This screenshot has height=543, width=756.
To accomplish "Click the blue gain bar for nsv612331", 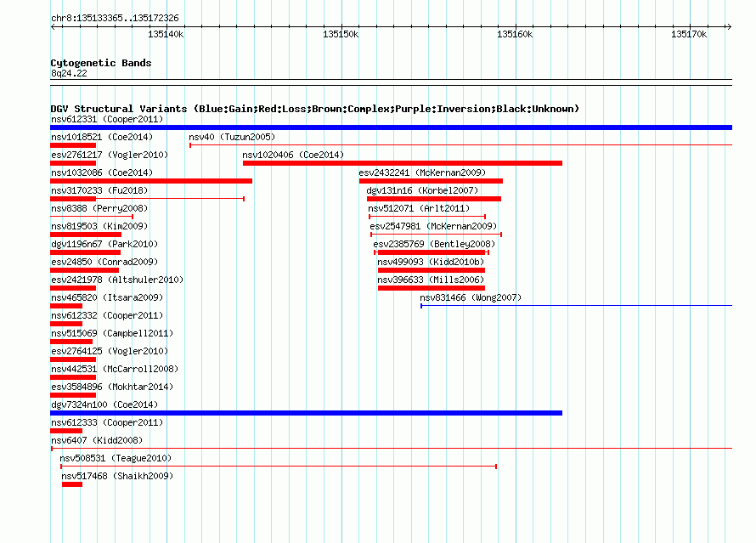I will (391, 127).
